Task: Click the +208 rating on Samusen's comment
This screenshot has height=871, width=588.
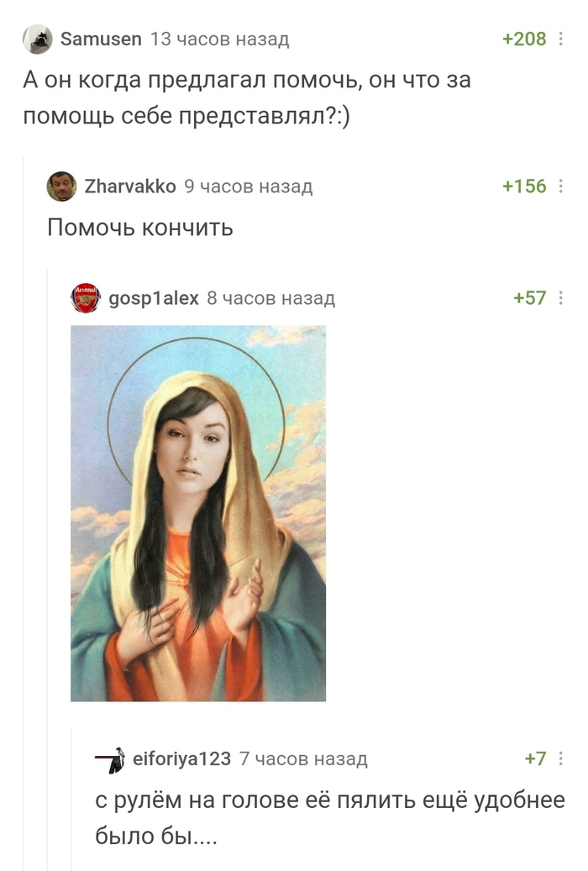Action: point(524,39)
